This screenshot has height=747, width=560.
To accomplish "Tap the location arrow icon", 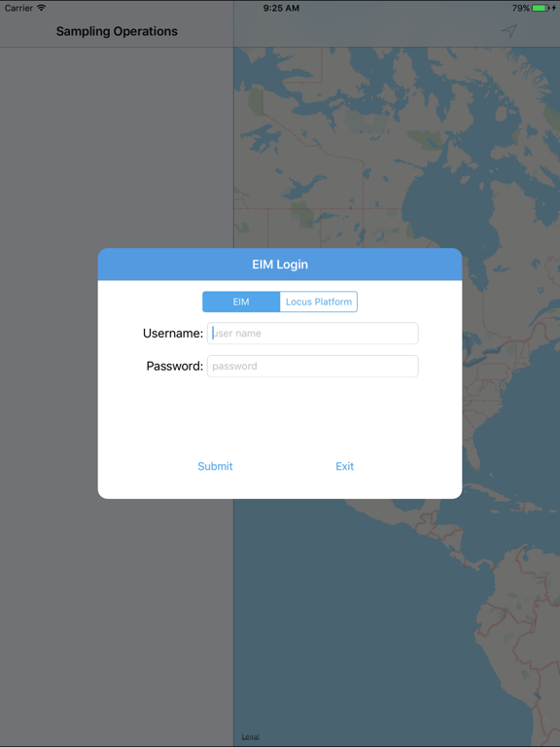I will pos(509,31).
